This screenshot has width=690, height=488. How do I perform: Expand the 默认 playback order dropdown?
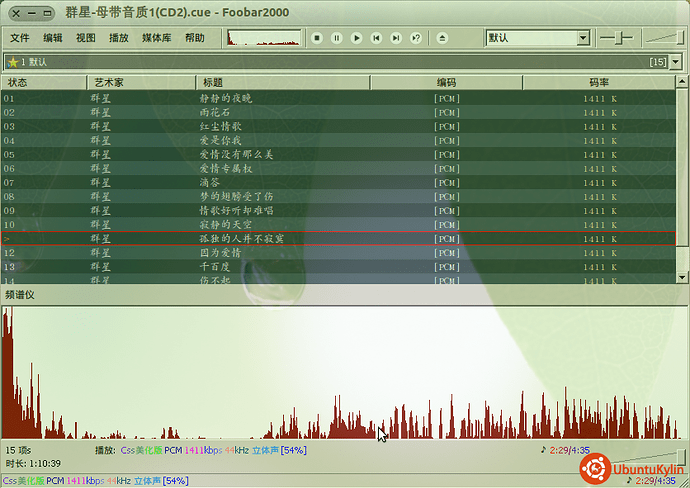(x=583, y=38)
